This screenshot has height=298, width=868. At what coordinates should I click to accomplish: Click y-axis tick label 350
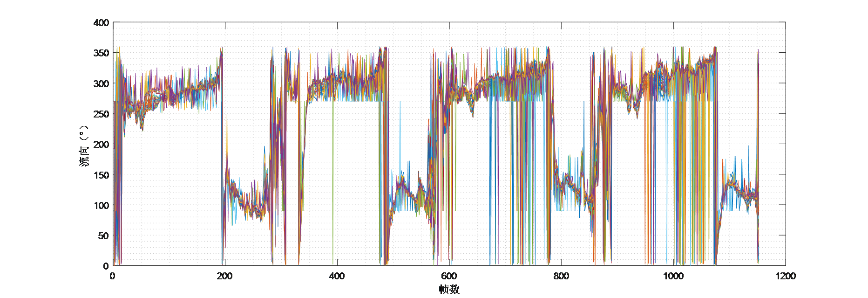pyautogui.click(x=101, y=53)
